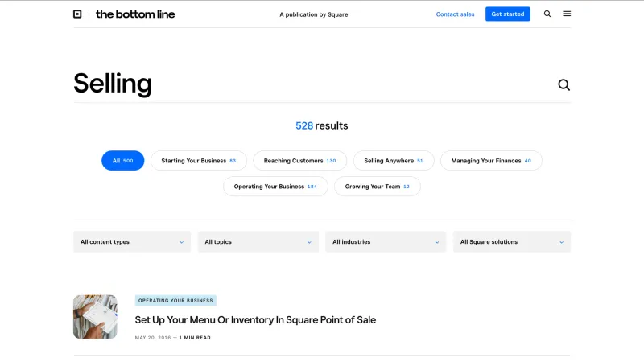Select the All filter tab

coord(123,160)
